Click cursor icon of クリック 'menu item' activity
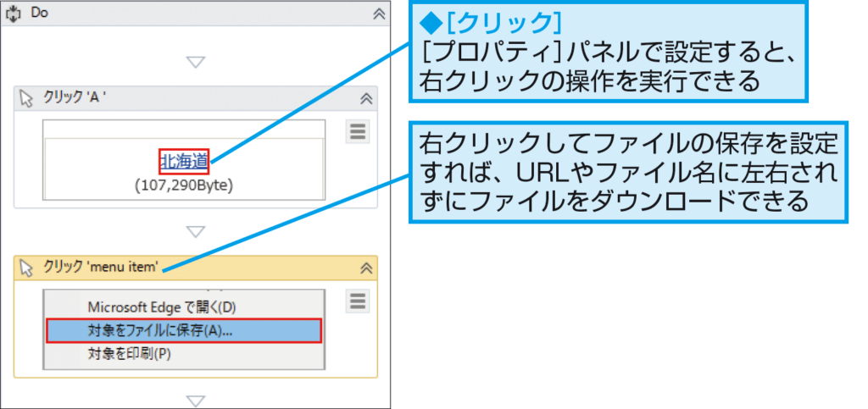 point(26,268)
